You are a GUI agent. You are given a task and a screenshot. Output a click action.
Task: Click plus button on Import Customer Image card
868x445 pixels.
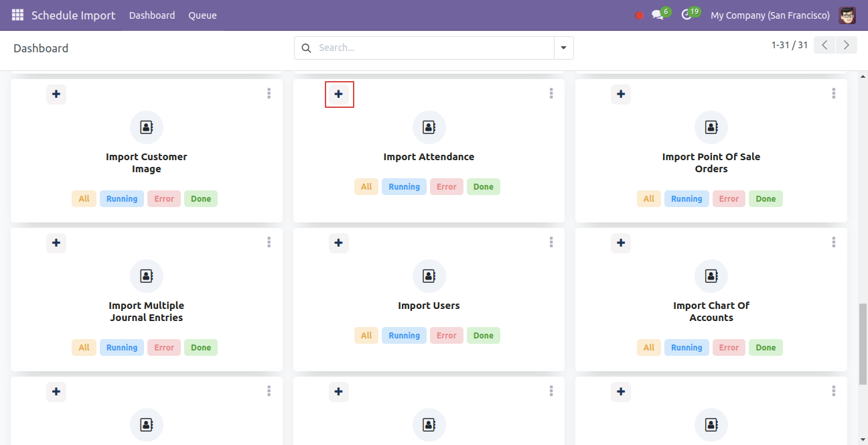[x=56, y=94]
